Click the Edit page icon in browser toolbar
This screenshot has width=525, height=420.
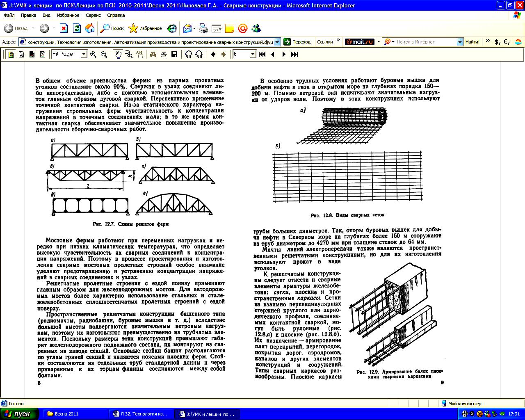tap(217, 28)
